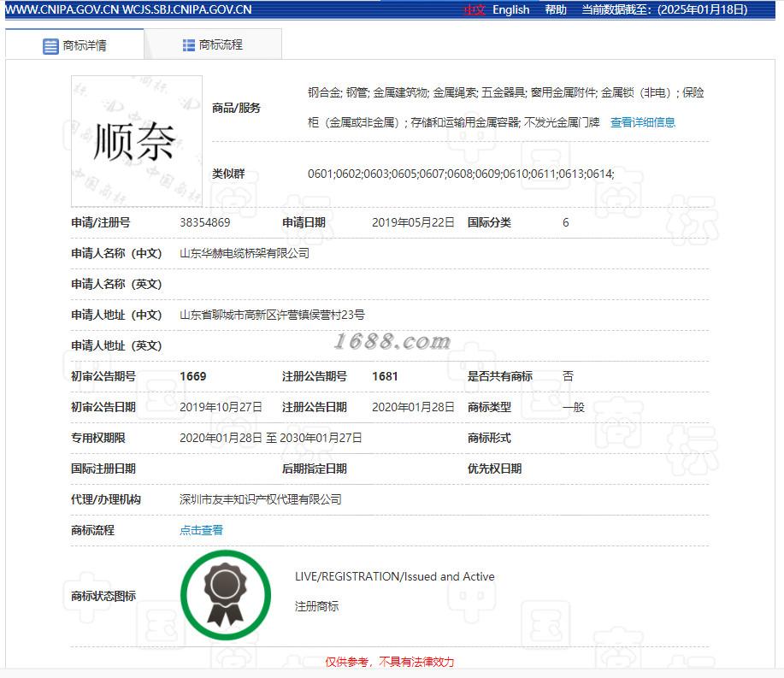Select exclusive rights period 2020年01月28日 至 2030年01月27日
The width and height of the screenshot is (784, 678).
pyautogui.click(x=270, y=438)
